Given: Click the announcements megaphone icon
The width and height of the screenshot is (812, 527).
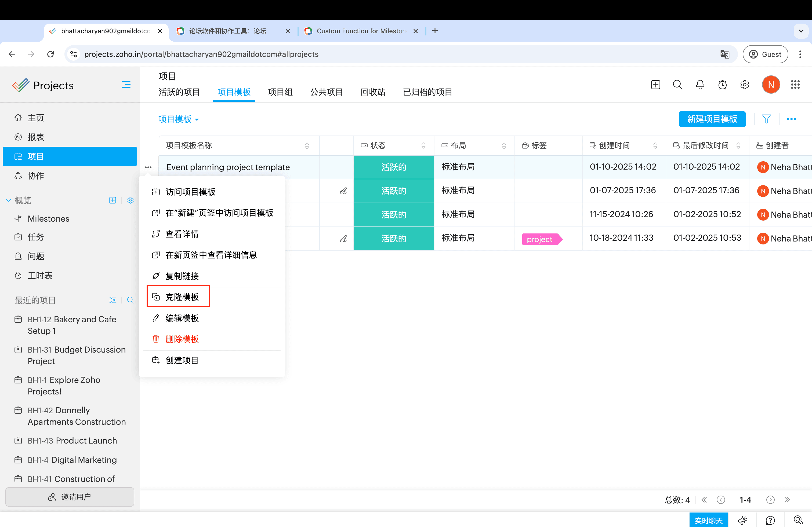Looking at the screenshot, I should (x=742, y=520).
